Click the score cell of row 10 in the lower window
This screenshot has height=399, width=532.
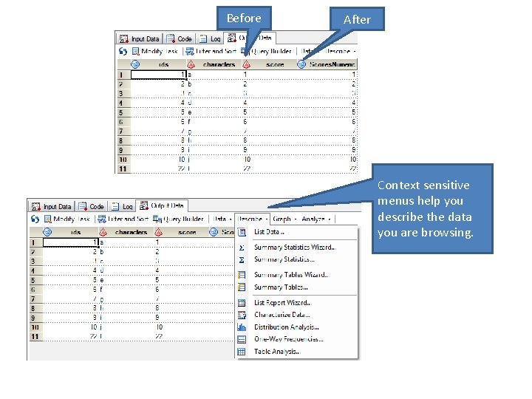pos(181,327)
